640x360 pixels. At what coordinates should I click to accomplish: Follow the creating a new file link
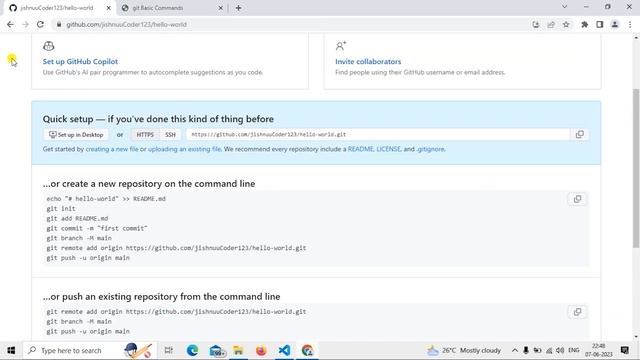click(112, 149)
